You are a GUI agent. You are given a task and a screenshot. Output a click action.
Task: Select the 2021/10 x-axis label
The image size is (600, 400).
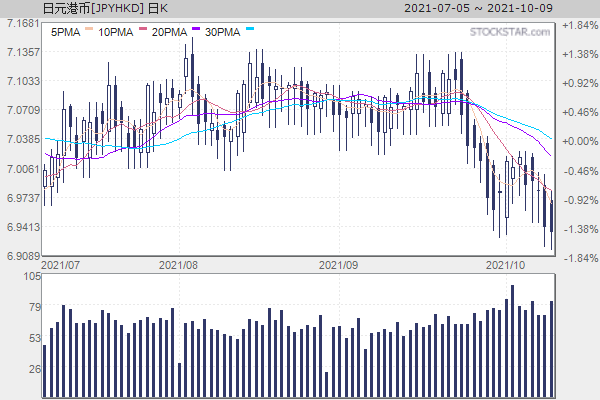(505, 265)
